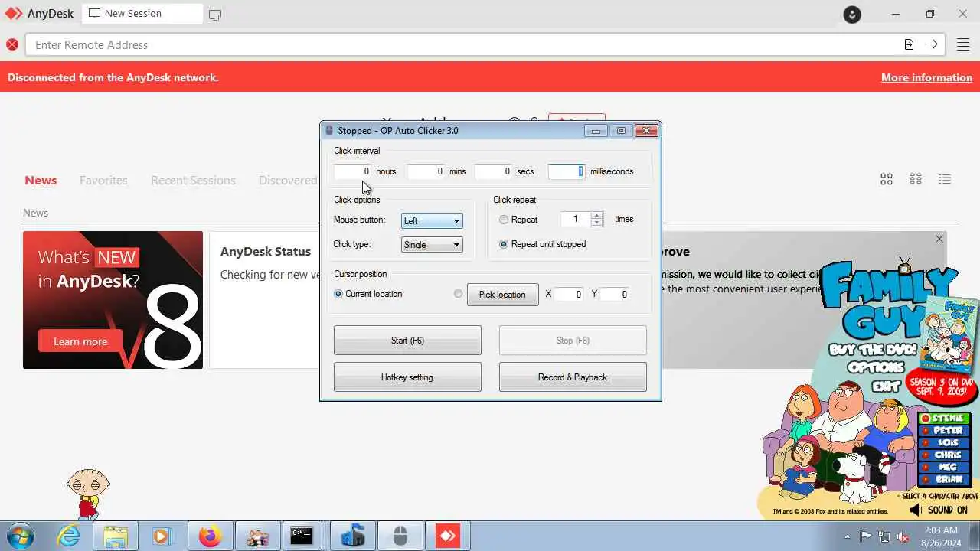Click Learn more on AnyDesk news card
Viewport: 980px width, 551px height.
pyautogui.click(x=80, y=341)
